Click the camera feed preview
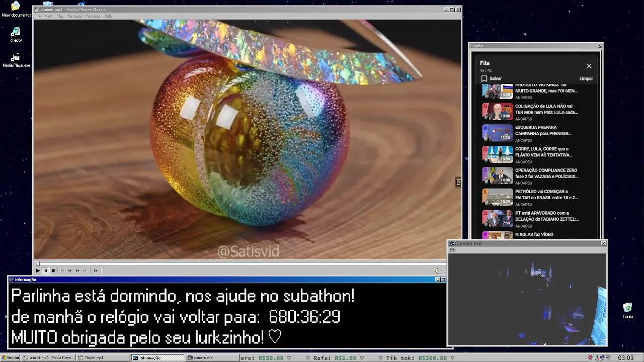 [x=527, y=299]
